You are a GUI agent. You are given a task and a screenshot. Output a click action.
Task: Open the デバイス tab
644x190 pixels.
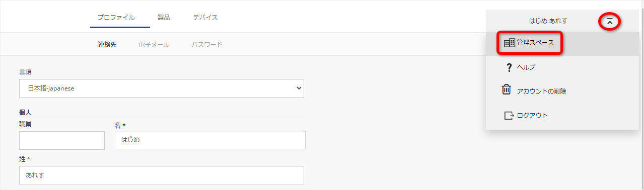pyautogui.click(x=205, y=17)
